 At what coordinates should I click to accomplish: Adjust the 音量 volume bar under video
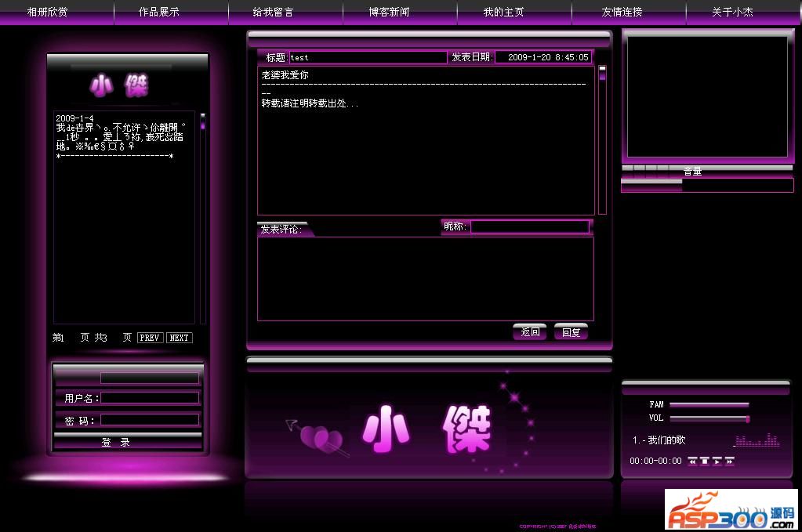707,185
